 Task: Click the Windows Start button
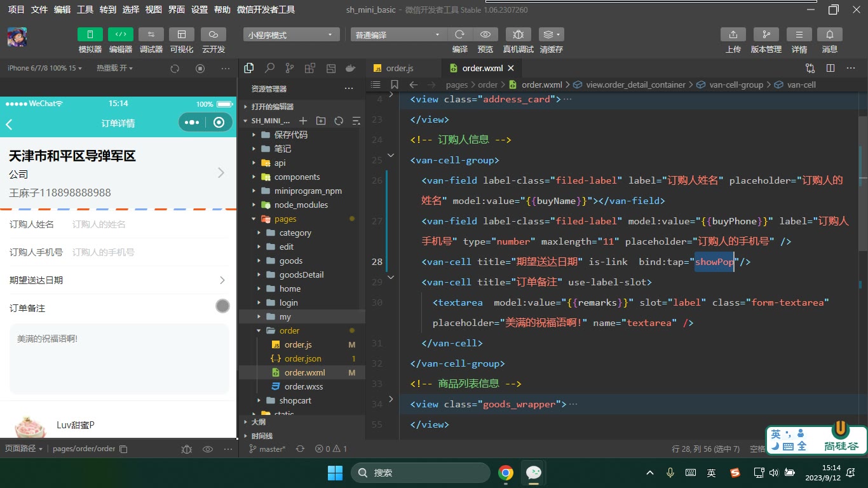coord(335,472)
